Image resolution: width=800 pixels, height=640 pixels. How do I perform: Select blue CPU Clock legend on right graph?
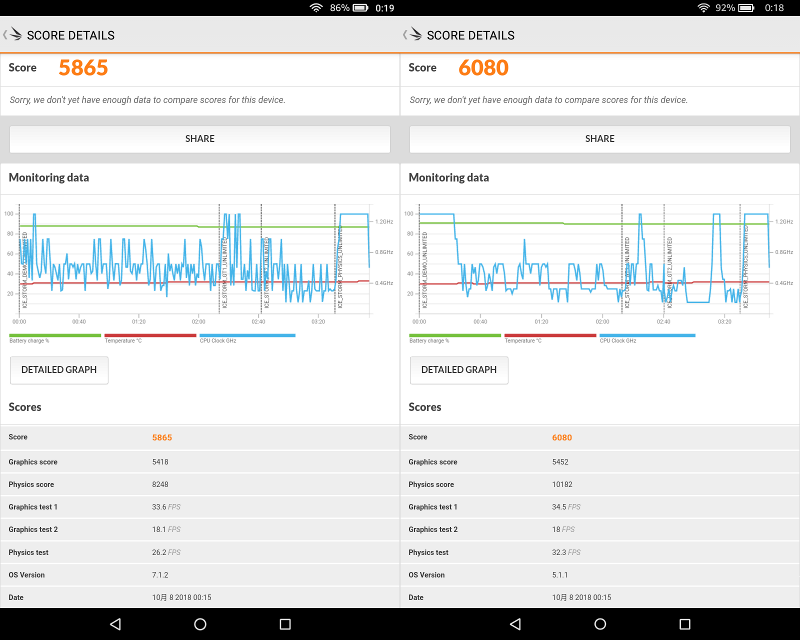647,338
